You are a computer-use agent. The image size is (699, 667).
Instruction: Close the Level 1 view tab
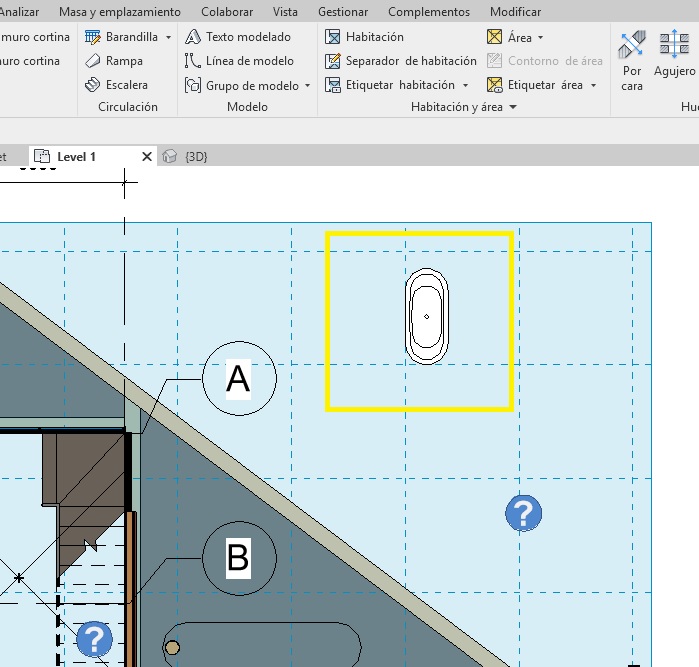(x=147, y=157)
